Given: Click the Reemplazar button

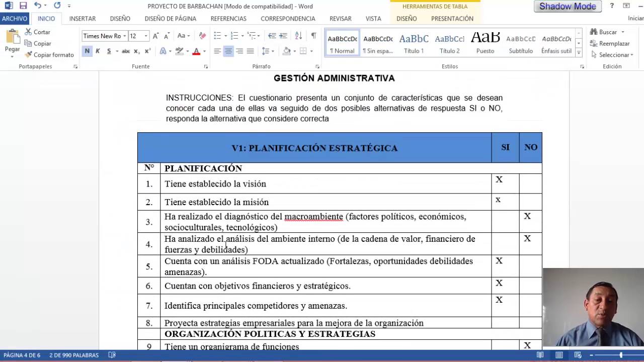Looking at the screenshot, I should [610, 43].
